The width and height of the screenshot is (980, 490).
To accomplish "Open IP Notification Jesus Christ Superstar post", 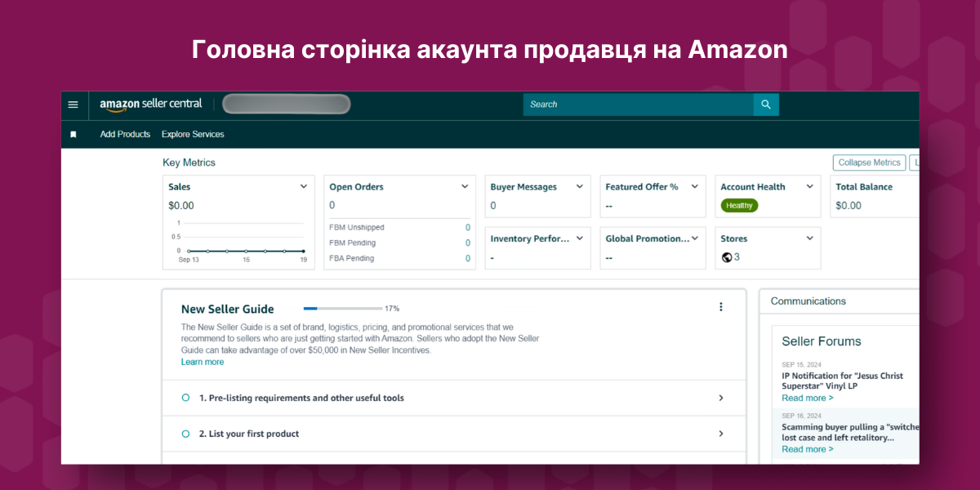I will click(x=843, y=381).
